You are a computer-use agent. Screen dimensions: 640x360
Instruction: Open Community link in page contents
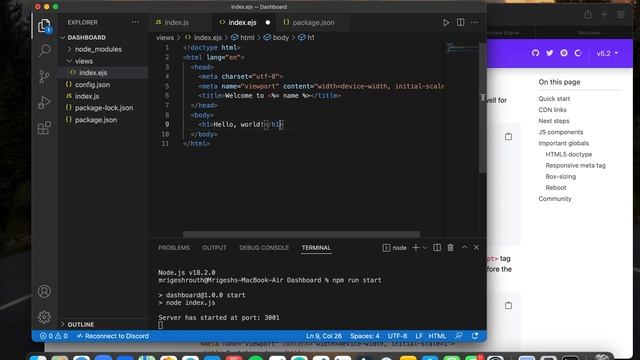(x=555, y=199)
